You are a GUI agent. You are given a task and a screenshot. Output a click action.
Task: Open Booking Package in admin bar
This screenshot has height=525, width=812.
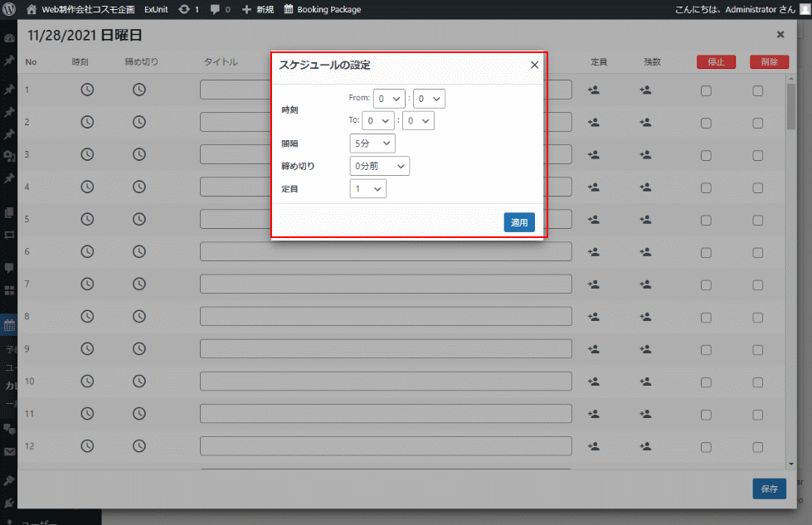pos(322,9)
